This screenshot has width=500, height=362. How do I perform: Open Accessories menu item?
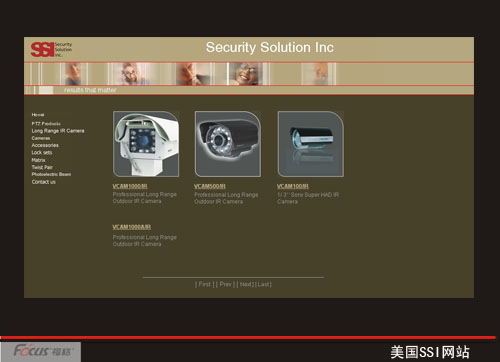pos(45,145)
